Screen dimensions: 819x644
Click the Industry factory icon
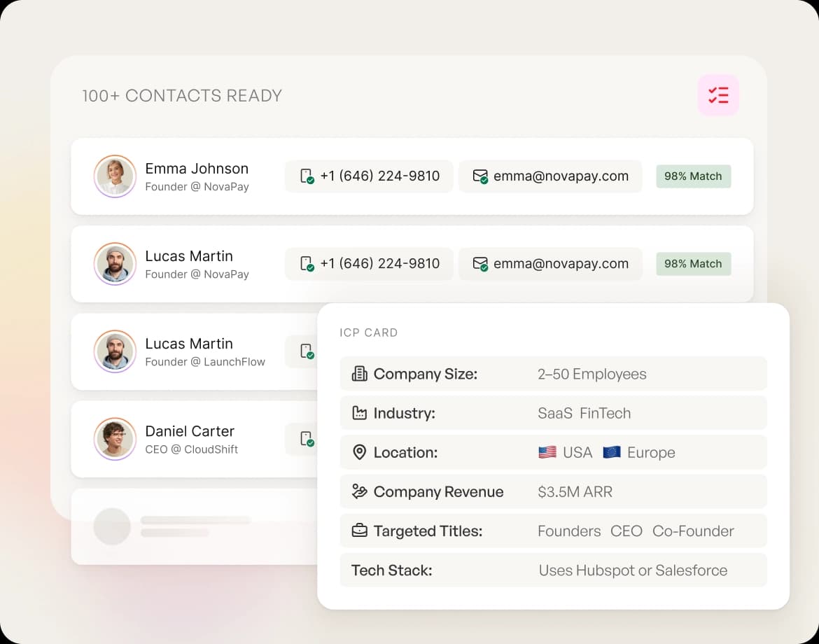pyautogui.click(x=359, y=413)
